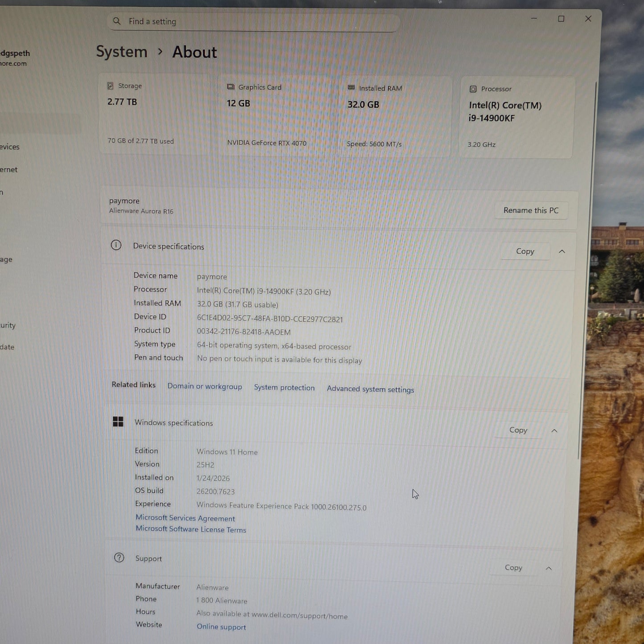Copy the Device specifications
Screen dimensions: 644x644
click(525, 251)
